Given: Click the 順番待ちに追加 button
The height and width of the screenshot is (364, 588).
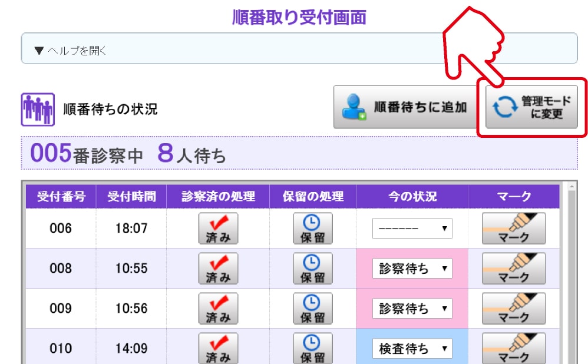Looking at the screenshot, I should (x=406, y=107).
